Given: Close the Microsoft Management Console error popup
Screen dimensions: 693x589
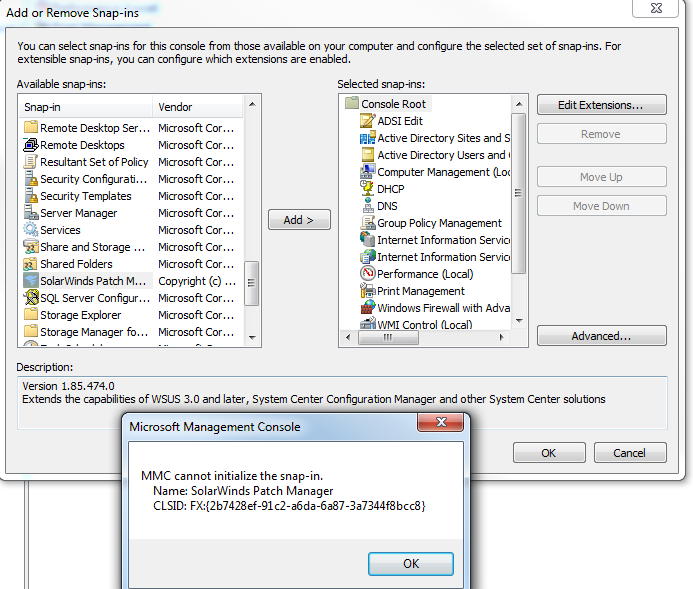Looking at the screenshot, I should point(441,422).
